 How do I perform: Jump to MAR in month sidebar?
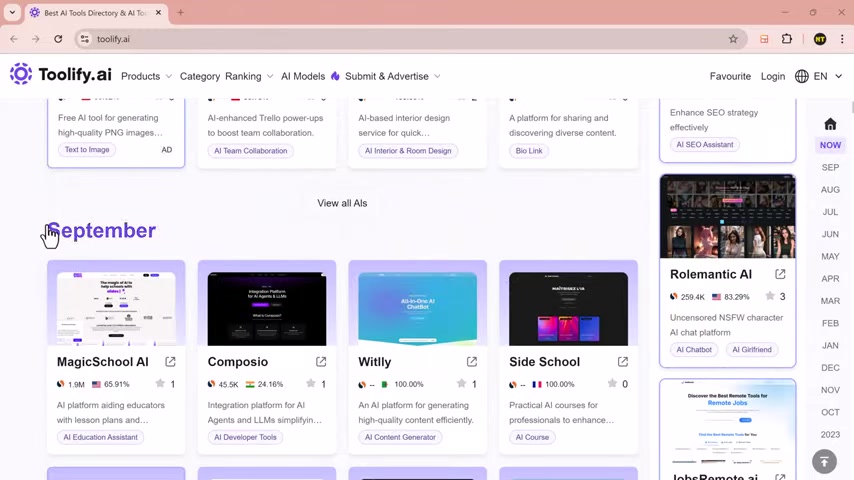tap(830, 301)
